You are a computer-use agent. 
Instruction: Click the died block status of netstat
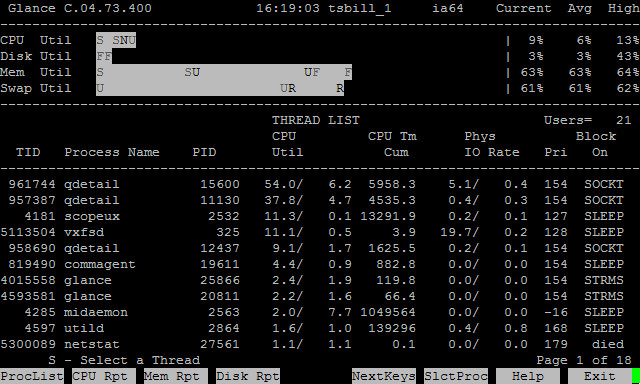coord(608,344)
